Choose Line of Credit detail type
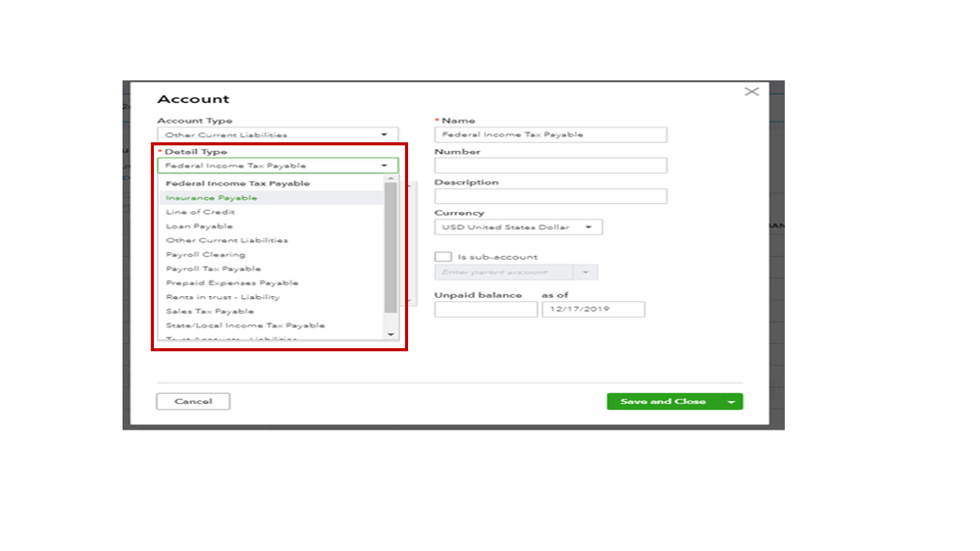 point(200,213)
